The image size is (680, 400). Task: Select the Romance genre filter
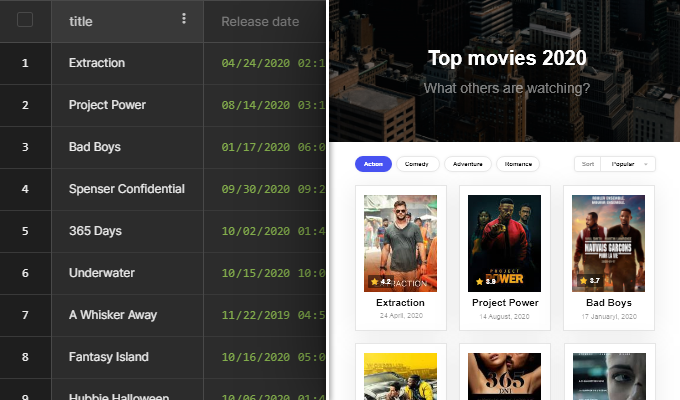pyautogui.click(x=518, y=164)
